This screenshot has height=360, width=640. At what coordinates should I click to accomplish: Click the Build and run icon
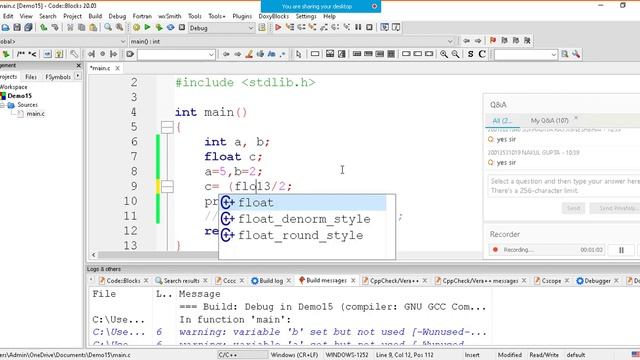[x=159, y=27]
